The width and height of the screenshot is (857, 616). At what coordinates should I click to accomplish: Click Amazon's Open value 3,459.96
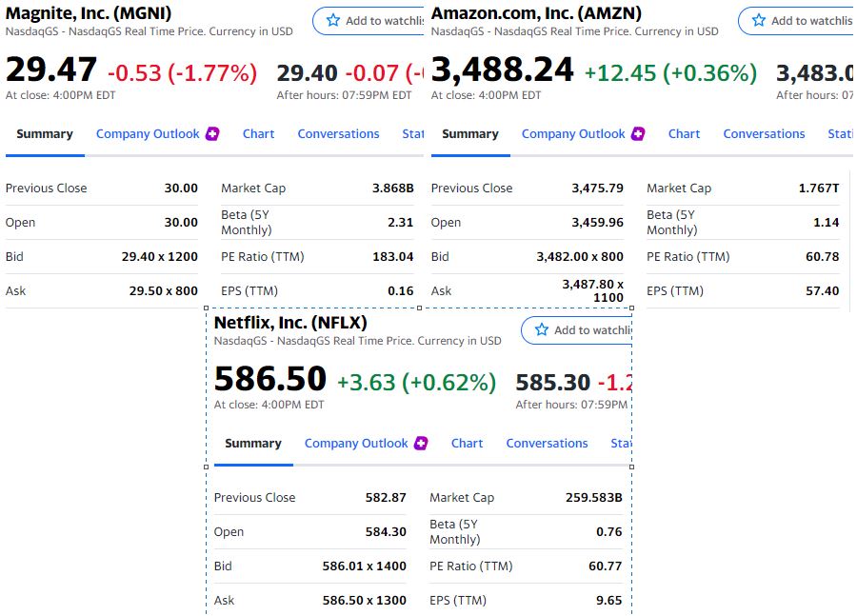[597, 223]
